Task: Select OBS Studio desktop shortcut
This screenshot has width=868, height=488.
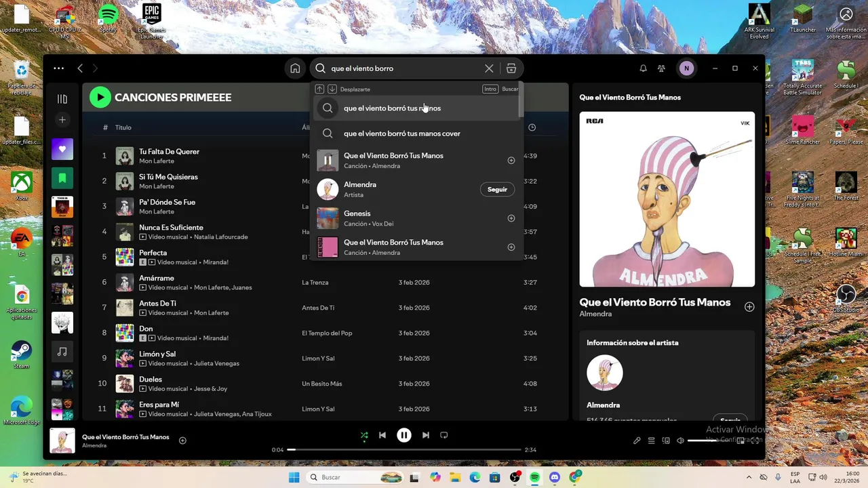Action: pos(846,298)
